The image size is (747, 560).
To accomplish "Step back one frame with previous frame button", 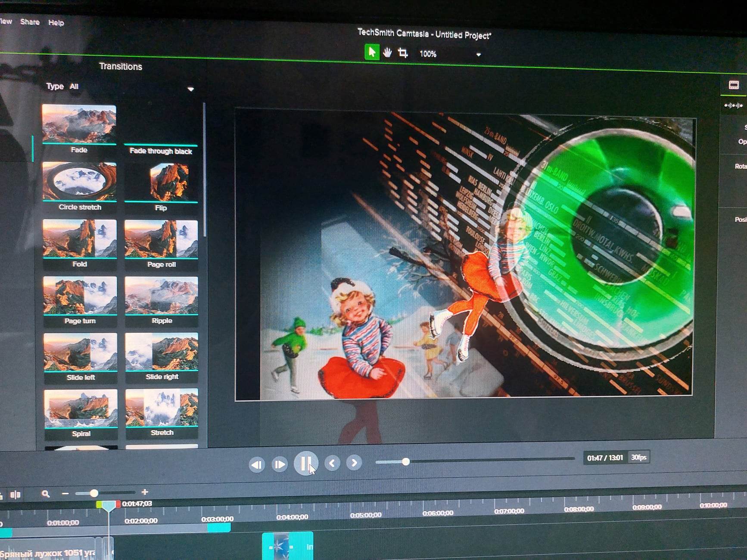I will (257, 464).
